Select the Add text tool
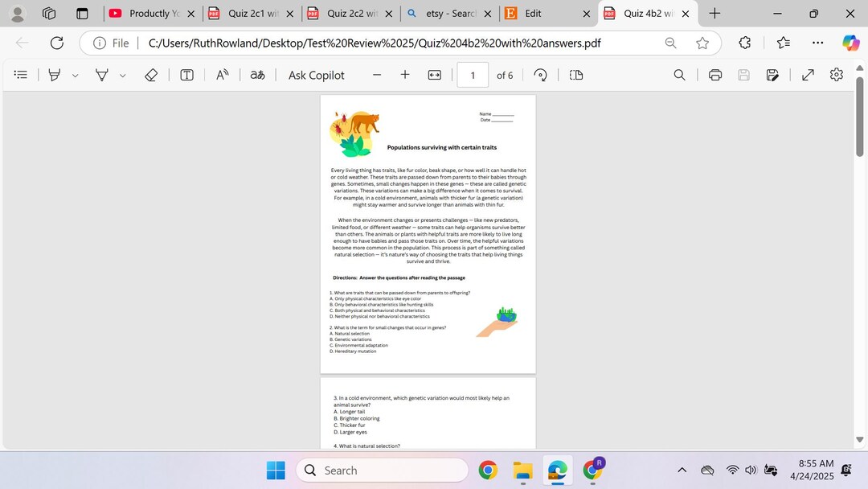This screenshot has height=489, width=868. pos(186,74)
